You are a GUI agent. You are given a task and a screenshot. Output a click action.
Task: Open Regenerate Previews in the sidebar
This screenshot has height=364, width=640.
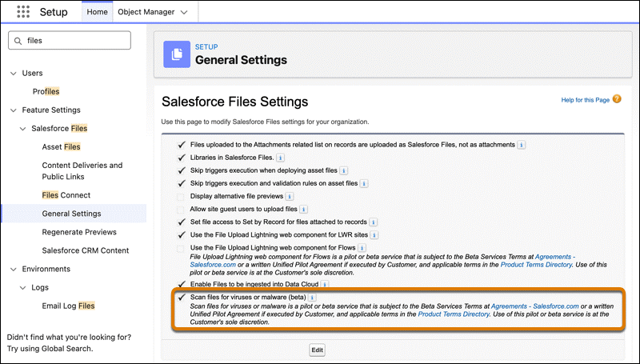tap(79, 232)
